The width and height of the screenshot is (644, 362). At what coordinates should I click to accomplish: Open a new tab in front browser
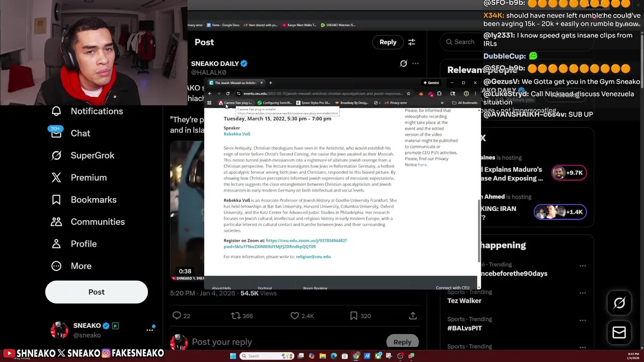[271, 83]
